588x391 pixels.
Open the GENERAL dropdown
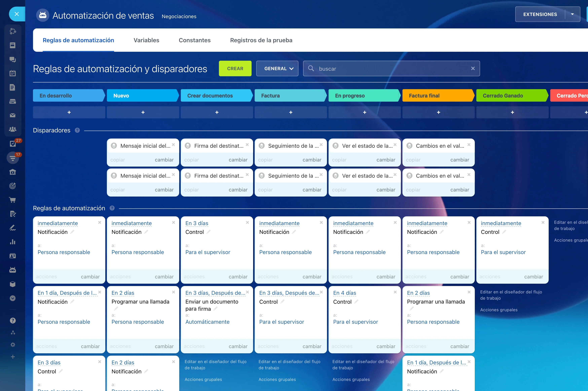click(277, 69)
